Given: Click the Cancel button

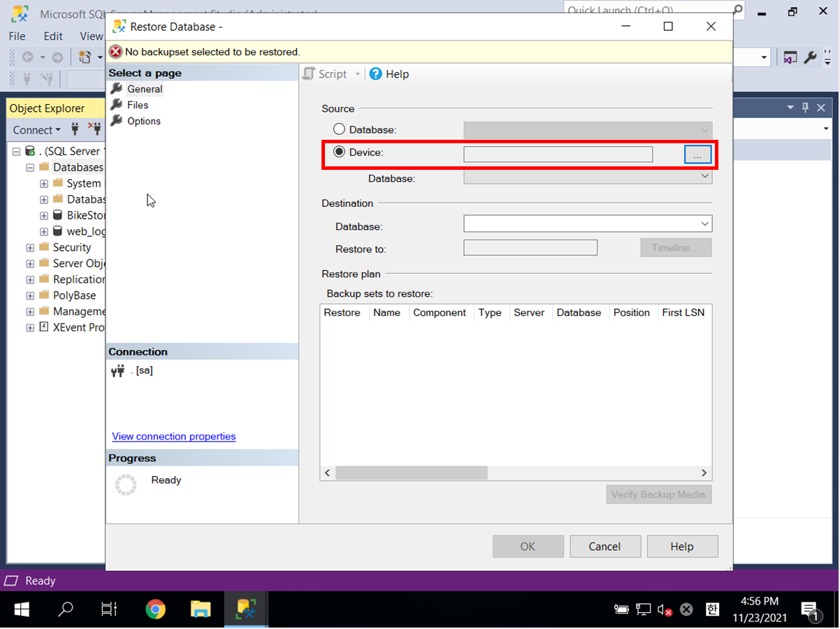Looking at the screenshot, I should (x=604, y=547).
